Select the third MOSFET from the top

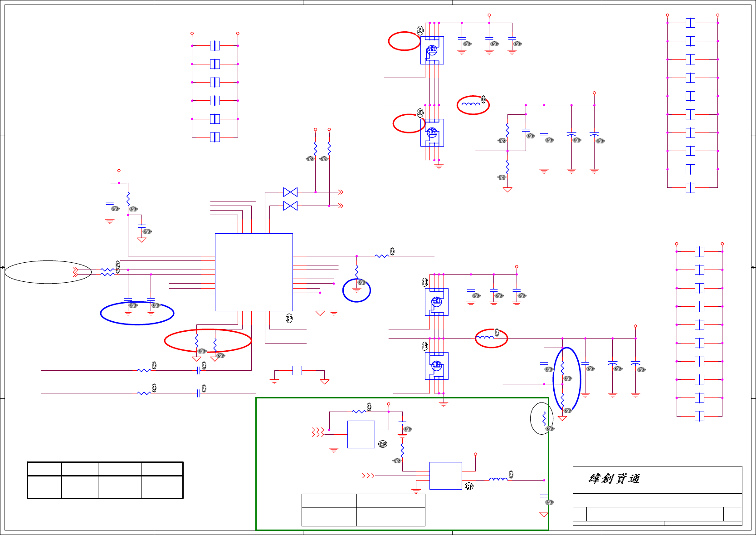[437, 302]
